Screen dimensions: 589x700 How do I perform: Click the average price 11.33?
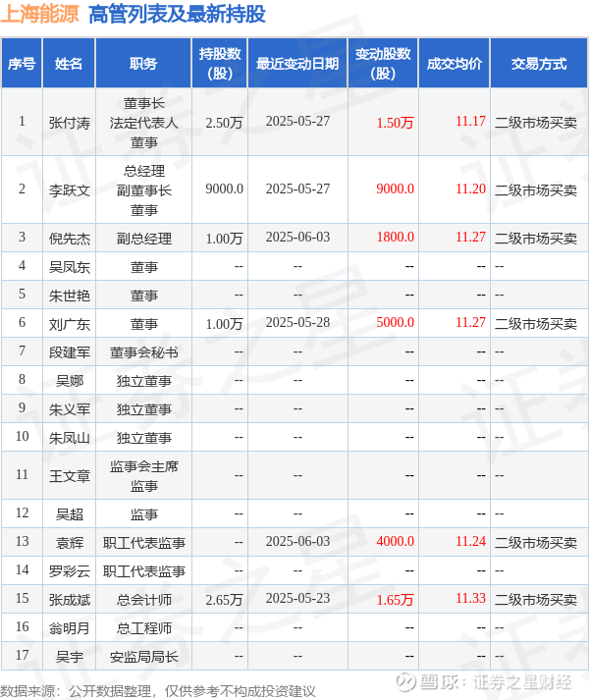click(470, 598)
